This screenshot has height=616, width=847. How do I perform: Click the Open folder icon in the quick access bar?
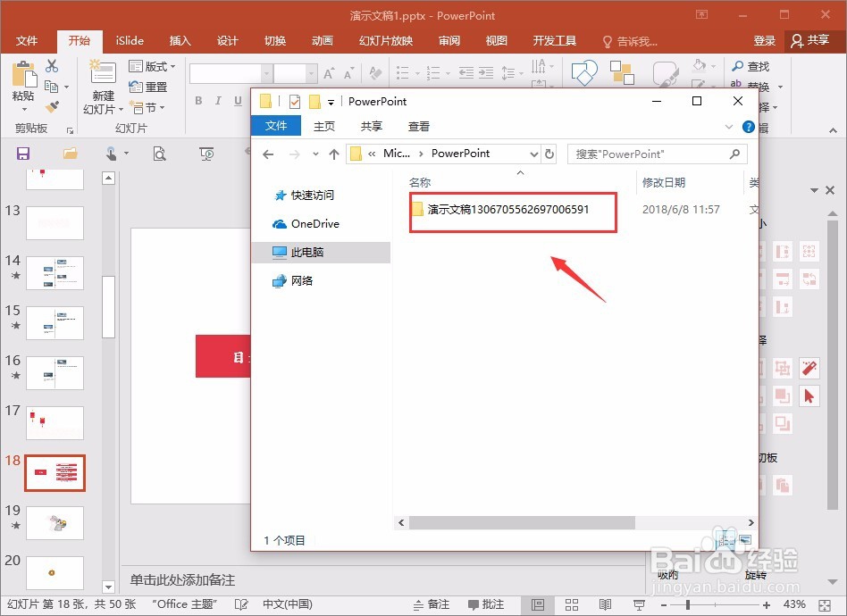click(71, 154)
